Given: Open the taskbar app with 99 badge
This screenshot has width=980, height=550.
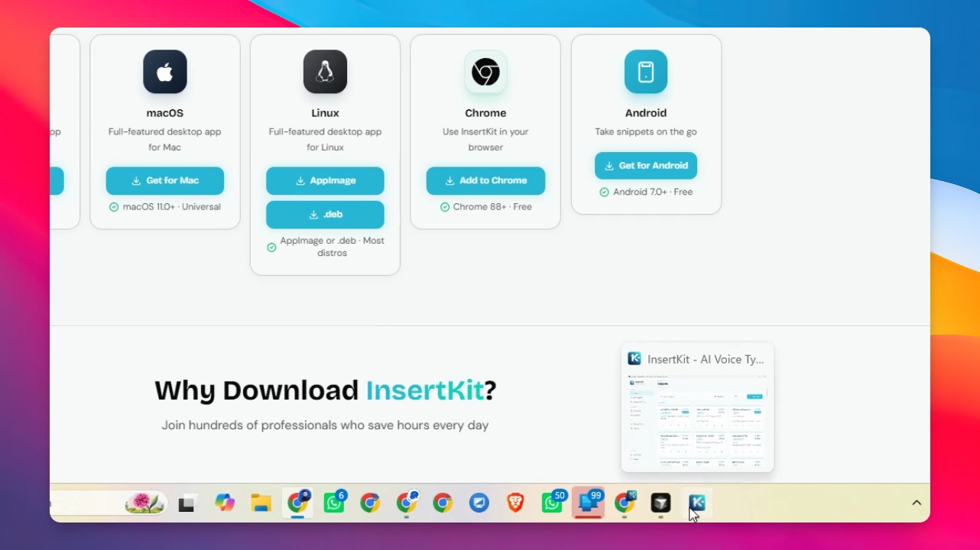Looking at the screenshot, I should pos(589,503).
